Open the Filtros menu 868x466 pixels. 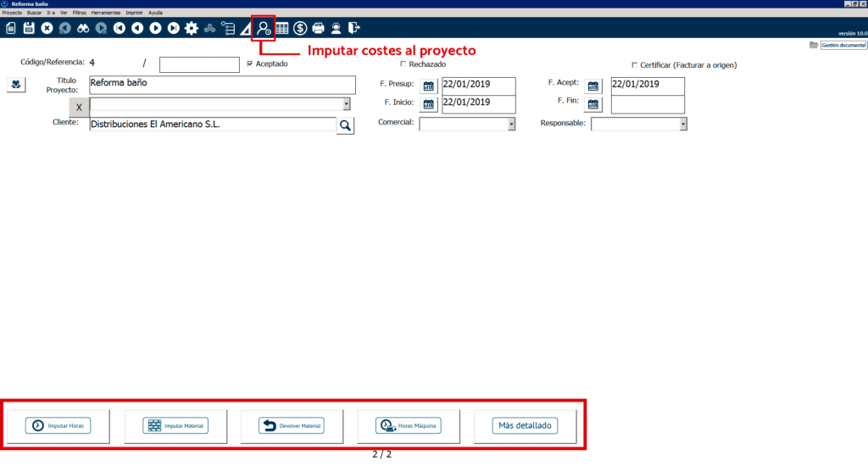(79, 13)
